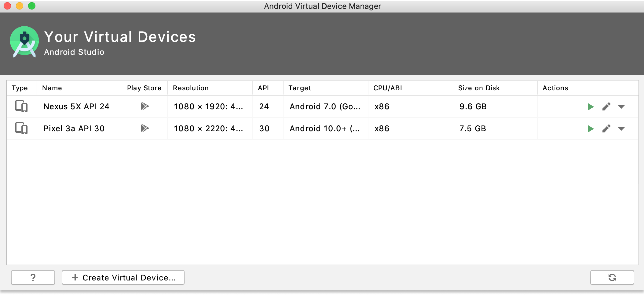Launch the Pixel 3a API 30 emulator

[x=590, y=129]
